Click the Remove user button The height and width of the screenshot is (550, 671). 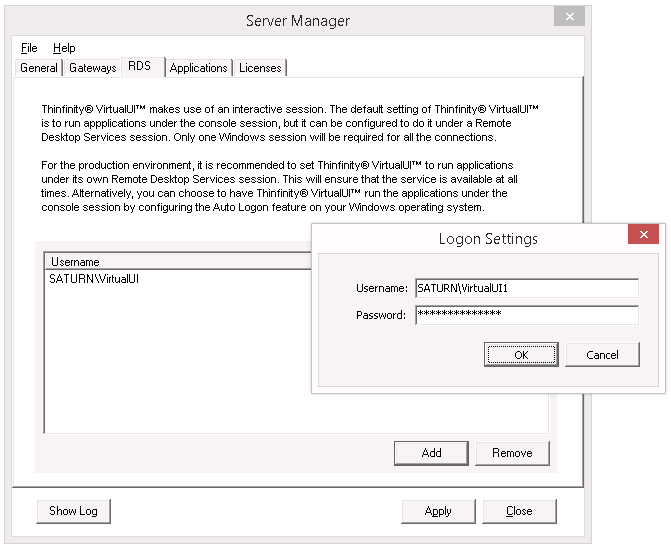512,453
